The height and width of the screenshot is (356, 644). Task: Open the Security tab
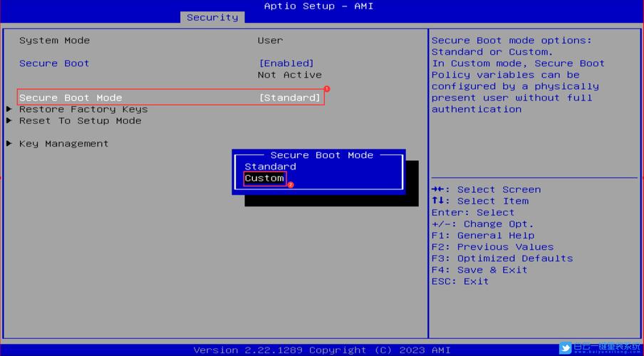(212, 17)
